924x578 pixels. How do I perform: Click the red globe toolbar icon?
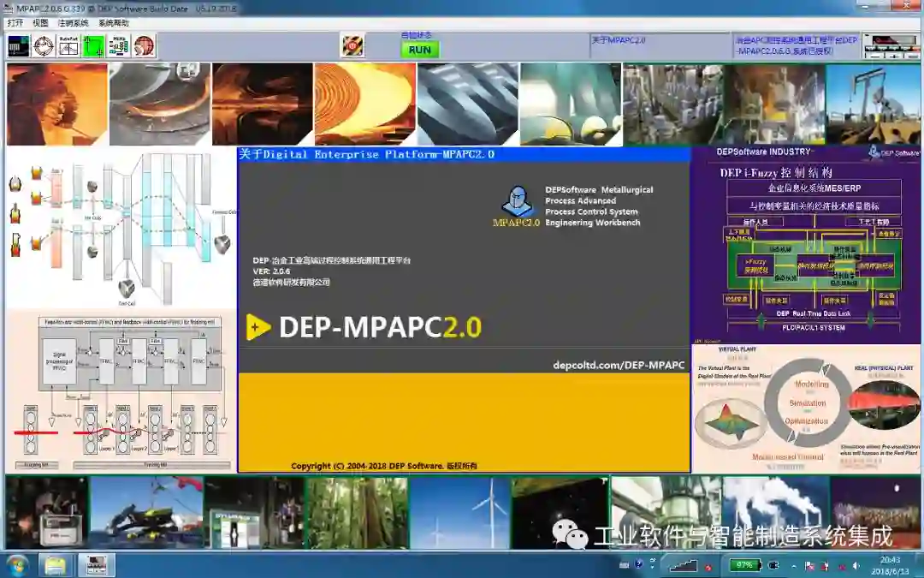click(x=144, y=46)
